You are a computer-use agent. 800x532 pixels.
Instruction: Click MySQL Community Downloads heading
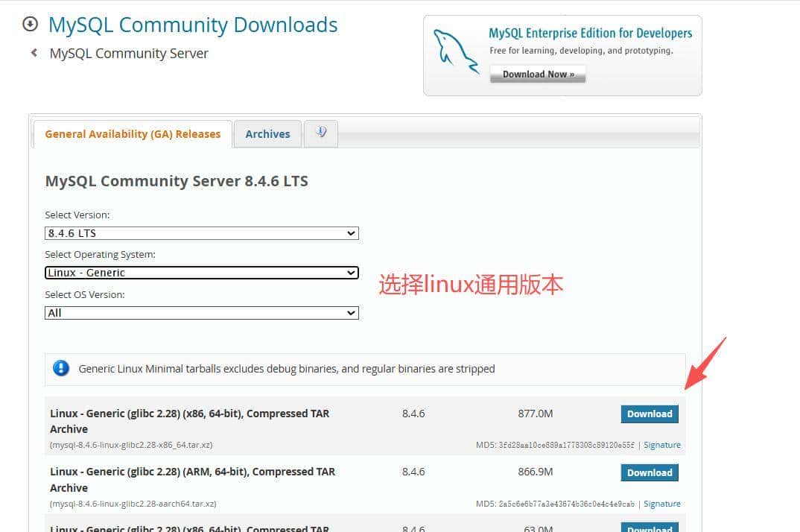(x=192, y=25)
